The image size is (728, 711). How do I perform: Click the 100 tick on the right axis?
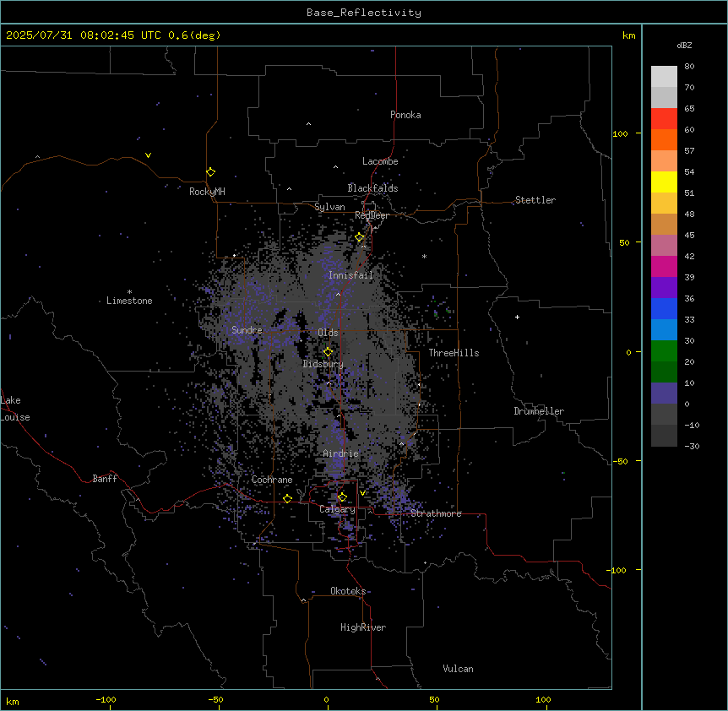pyautogui.click(x=620, y=133)
